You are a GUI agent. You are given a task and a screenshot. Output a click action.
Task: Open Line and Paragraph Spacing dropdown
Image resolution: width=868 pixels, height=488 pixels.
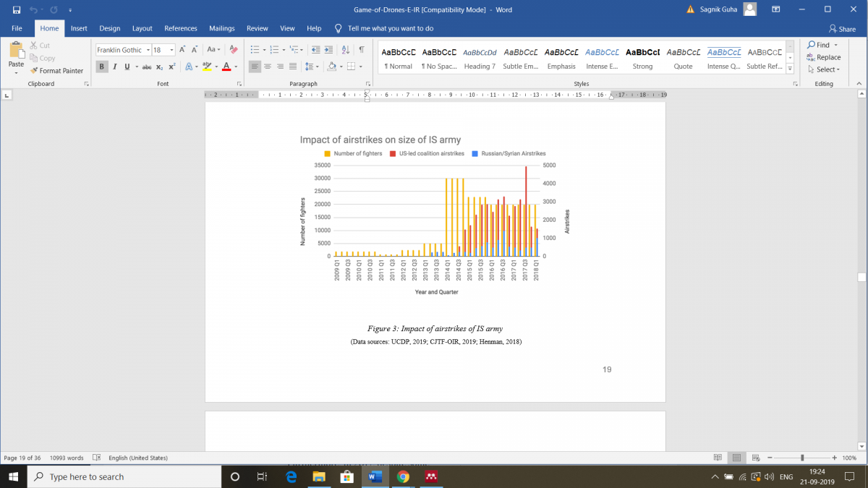point(312,67)
